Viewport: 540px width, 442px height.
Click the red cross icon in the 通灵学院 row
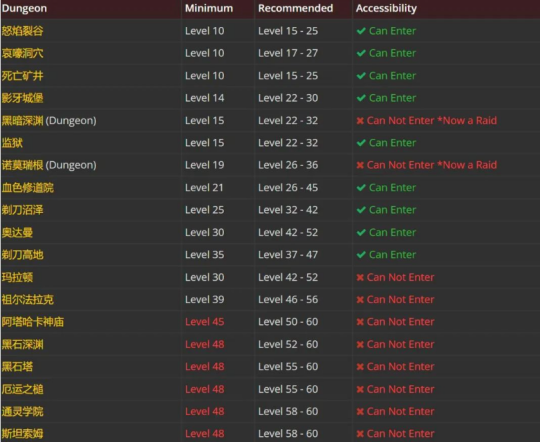pyautogui.click(x=360, y=412)
